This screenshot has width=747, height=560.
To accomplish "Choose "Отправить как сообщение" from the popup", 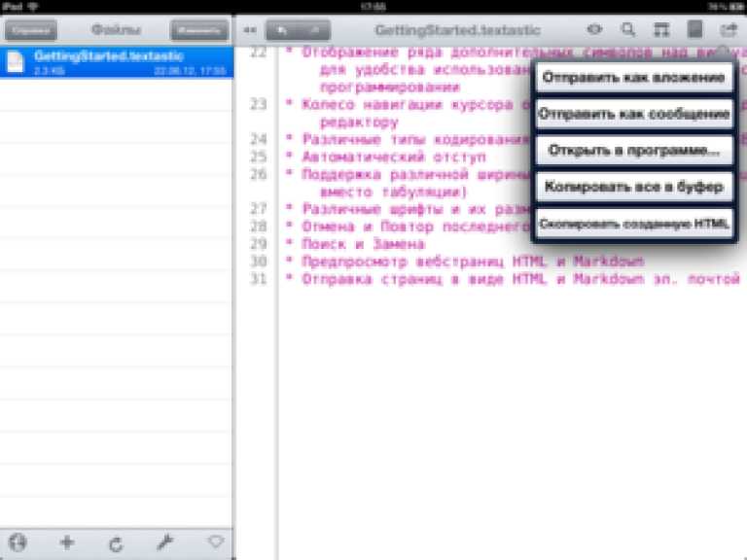I will point(634,115).
